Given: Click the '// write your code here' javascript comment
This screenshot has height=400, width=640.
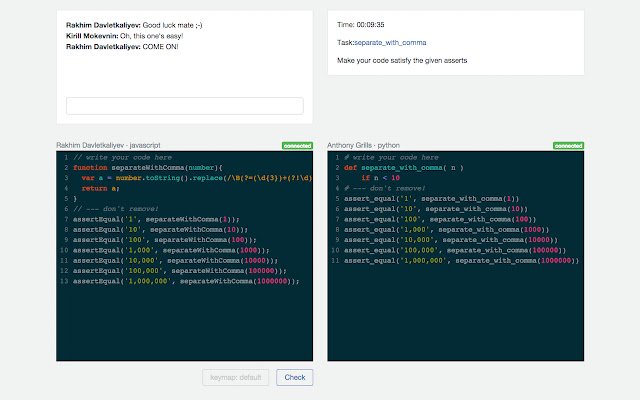Looking at the screenshot, I should (x=122, y=158).
